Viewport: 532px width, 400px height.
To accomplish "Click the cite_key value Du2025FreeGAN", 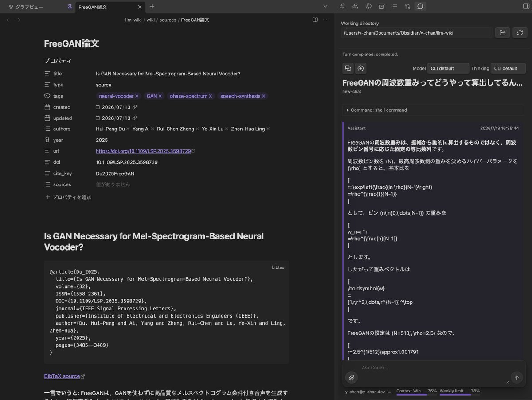I will point(115,173).
